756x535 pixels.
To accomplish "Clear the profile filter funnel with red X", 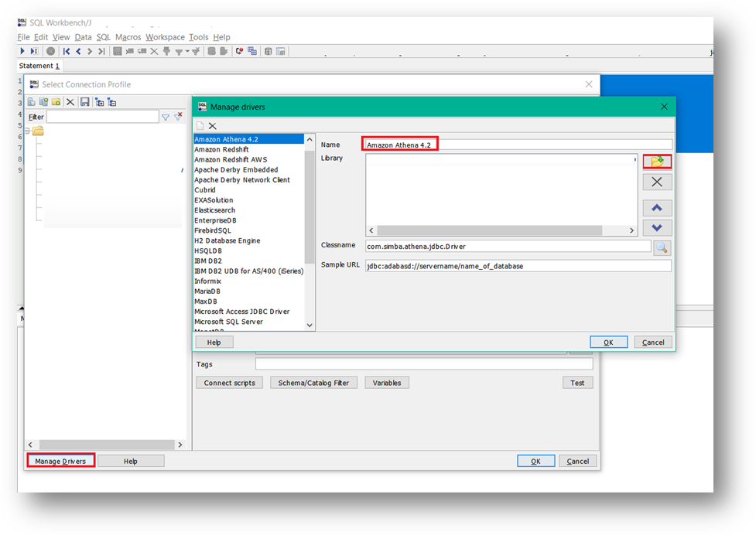I will [x=179, y=117].
